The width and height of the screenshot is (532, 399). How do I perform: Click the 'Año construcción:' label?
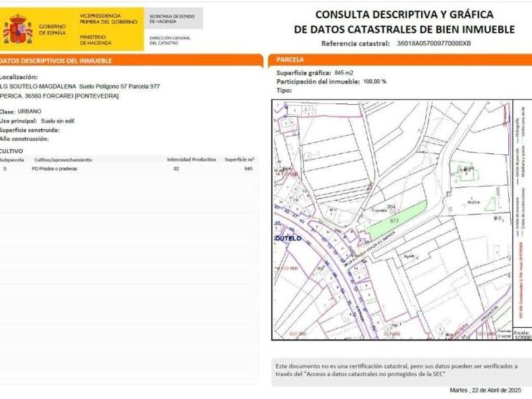click(x=25, y=139)
